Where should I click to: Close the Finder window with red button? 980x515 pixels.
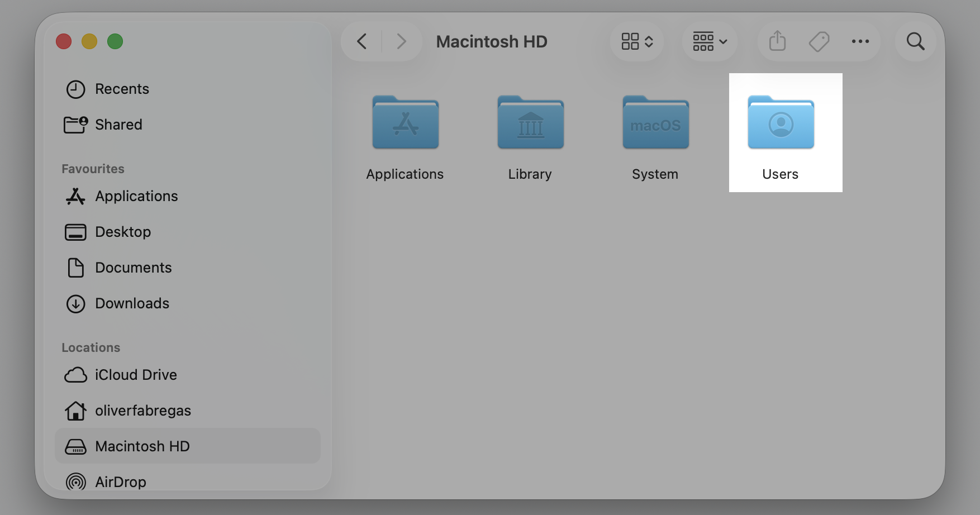point(64,41)
